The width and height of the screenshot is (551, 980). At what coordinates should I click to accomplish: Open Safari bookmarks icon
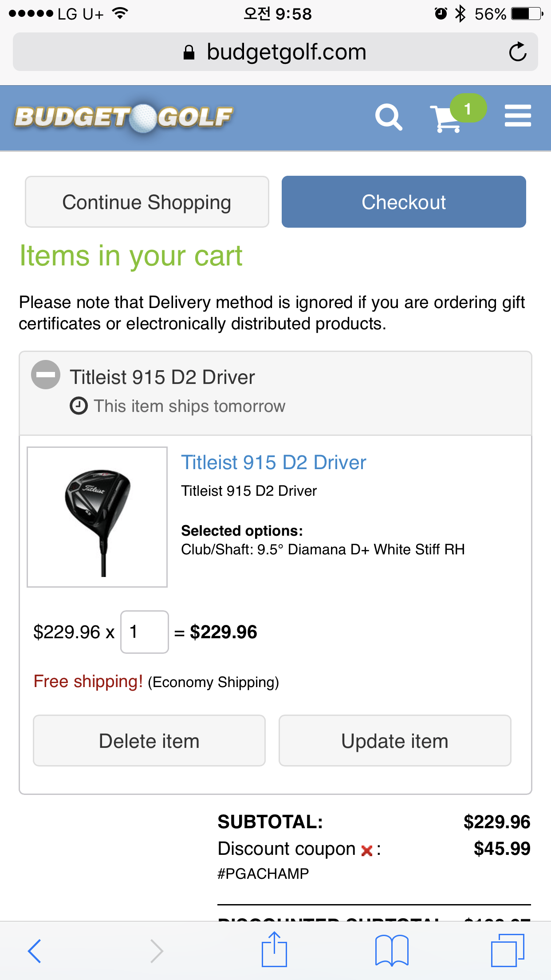(x=391, y=950)
